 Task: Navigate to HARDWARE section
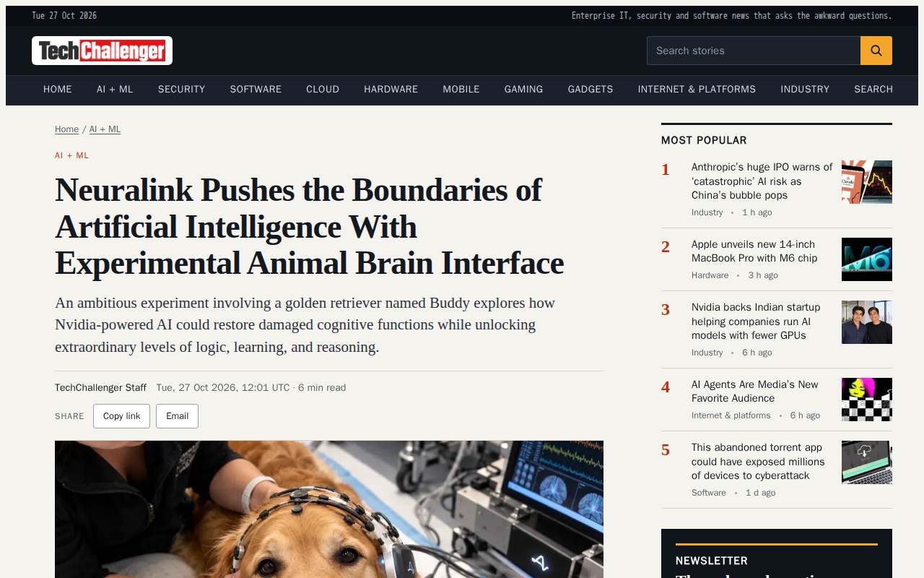pos(391,90)
